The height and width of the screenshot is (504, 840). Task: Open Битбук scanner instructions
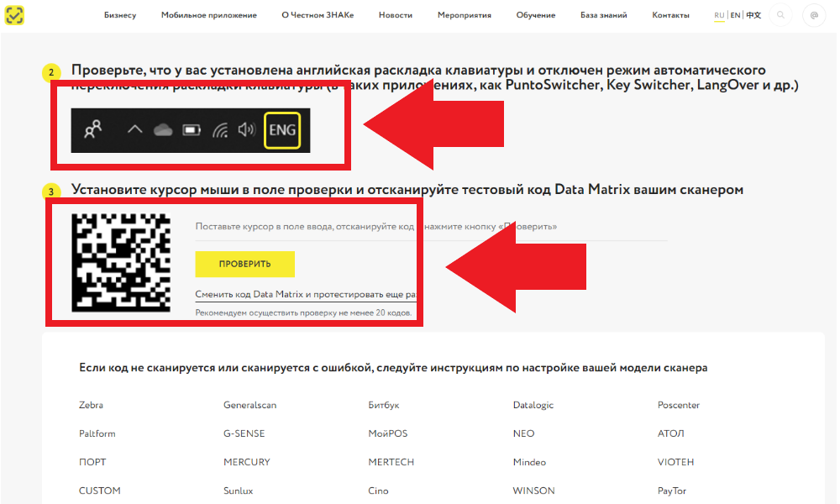pos(384,405)
